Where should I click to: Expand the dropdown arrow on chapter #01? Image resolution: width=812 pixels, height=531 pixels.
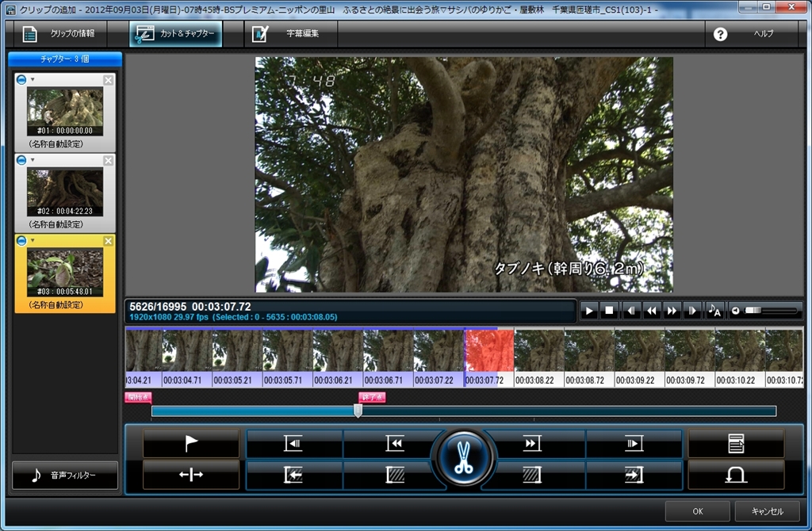[33, 80]
